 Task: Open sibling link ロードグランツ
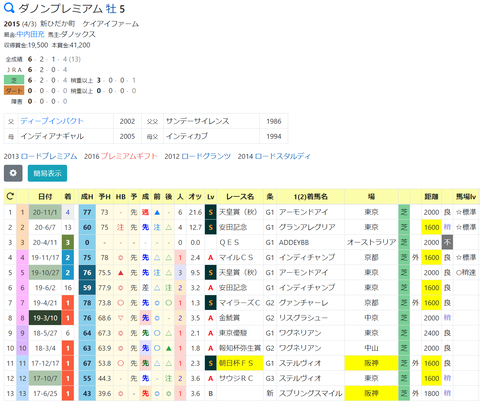[x=206, y=156]
